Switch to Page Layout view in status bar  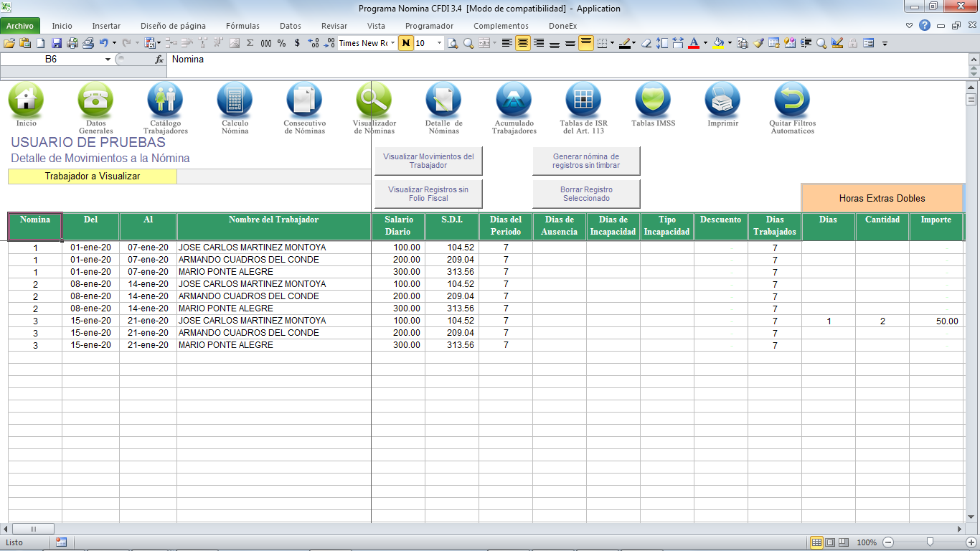click(830, 542)
